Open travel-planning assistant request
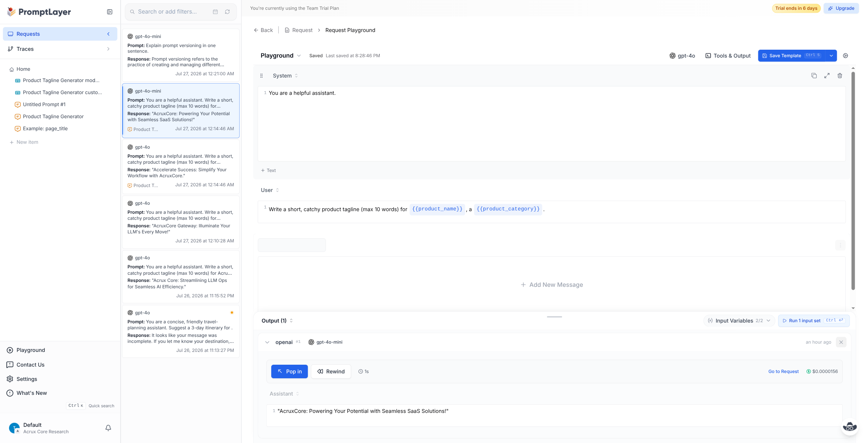 pos(181,331)
